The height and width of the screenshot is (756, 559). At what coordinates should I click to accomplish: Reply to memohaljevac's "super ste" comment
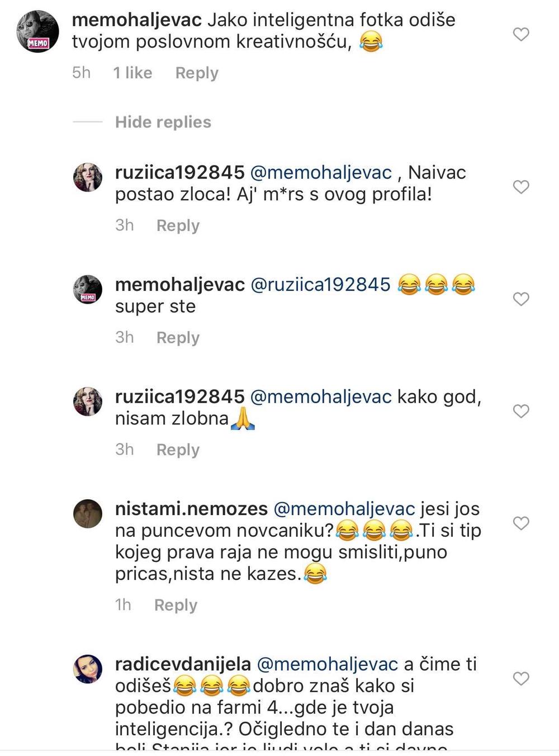pos(178,338)
